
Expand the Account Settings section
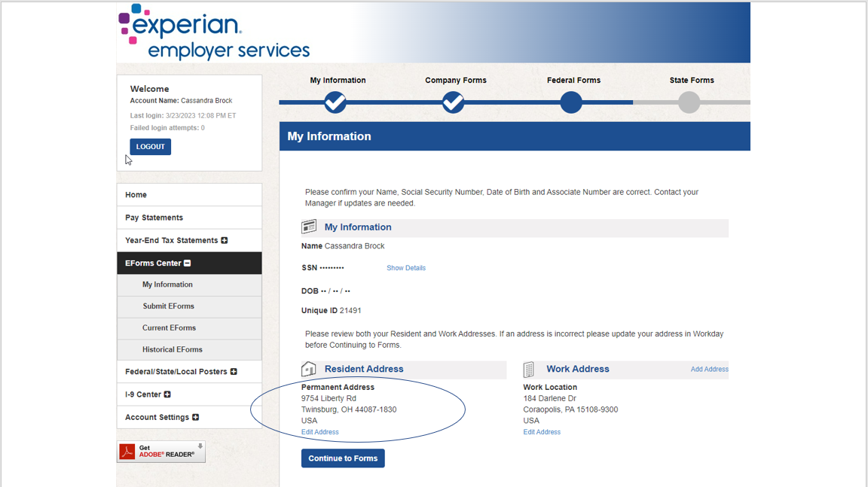pyautogui.click(x=195, y=417)
